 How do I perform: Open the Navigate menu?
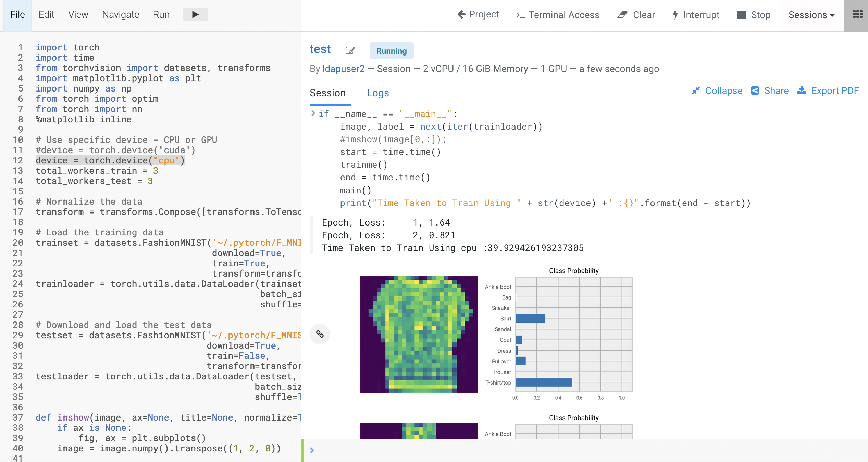pos(120,14)
